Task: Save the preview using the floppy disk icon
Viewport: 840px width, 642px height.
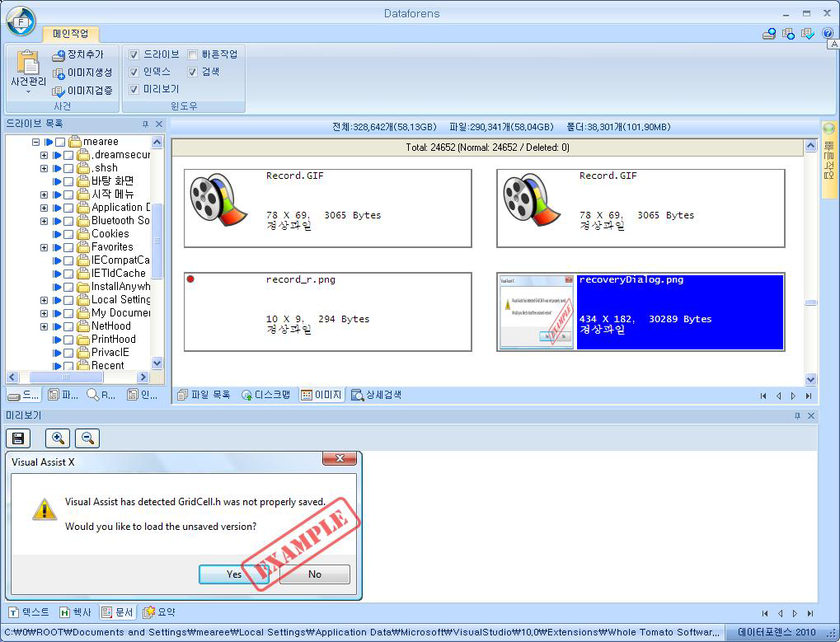Action: 18,438
